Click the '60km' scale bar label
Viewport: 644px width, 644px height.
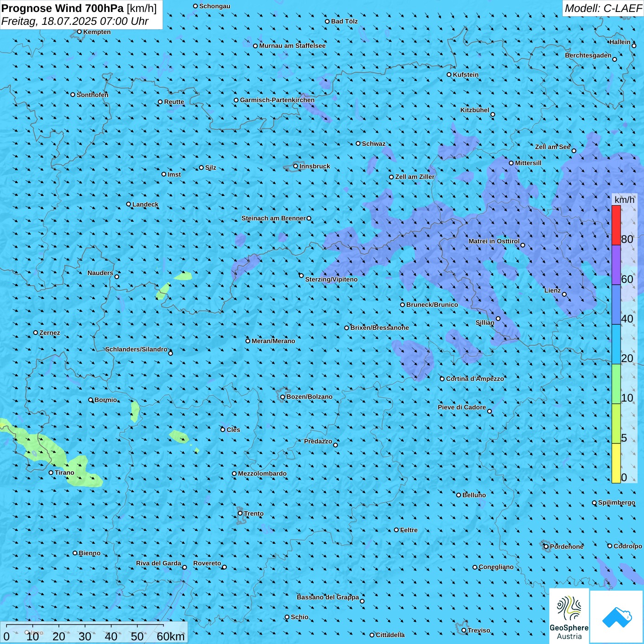(171, 636)
